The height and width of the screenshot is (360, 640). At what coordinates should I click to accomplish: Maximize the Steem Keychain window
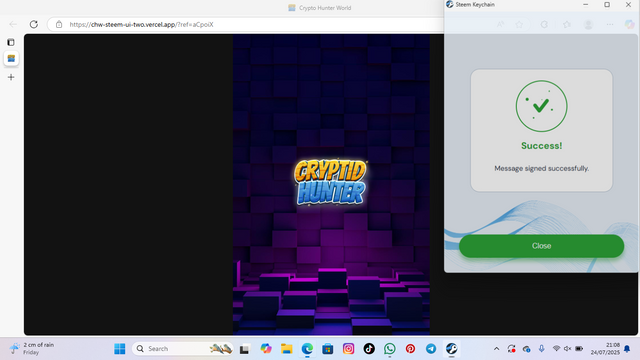point(607,4)
